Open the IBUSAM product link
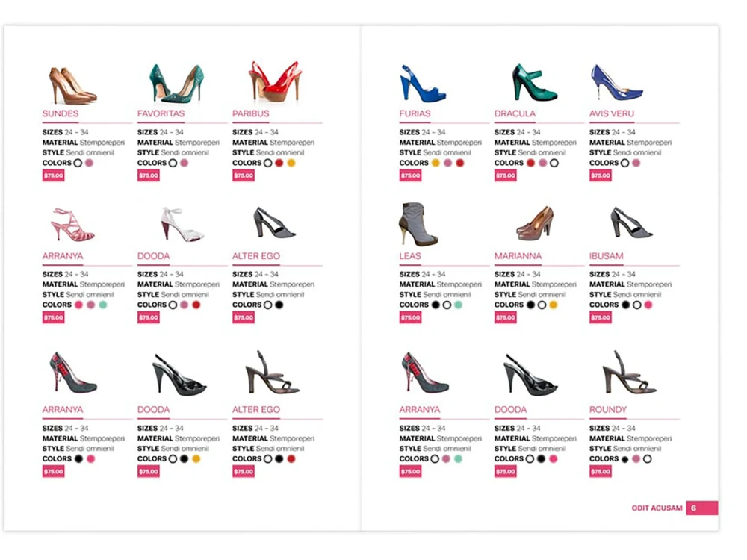This screenshot has width=747, height=560. tap(607, 256)
